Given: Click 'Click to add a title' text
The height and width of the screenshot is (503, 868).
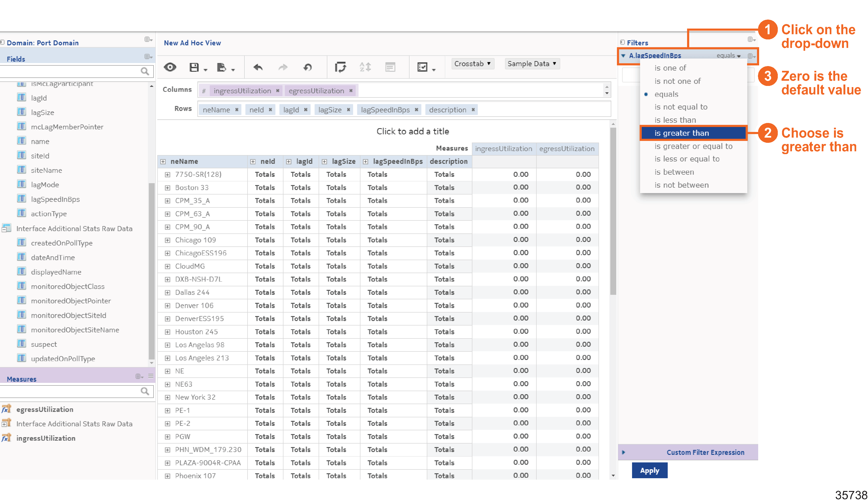Looking at the screenshot, I should point(412,131).
